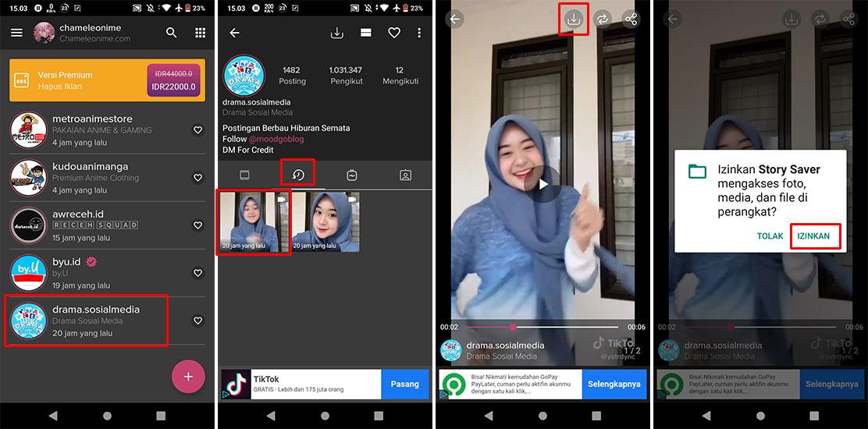Switch to the IGTV tab on profile

352,175
